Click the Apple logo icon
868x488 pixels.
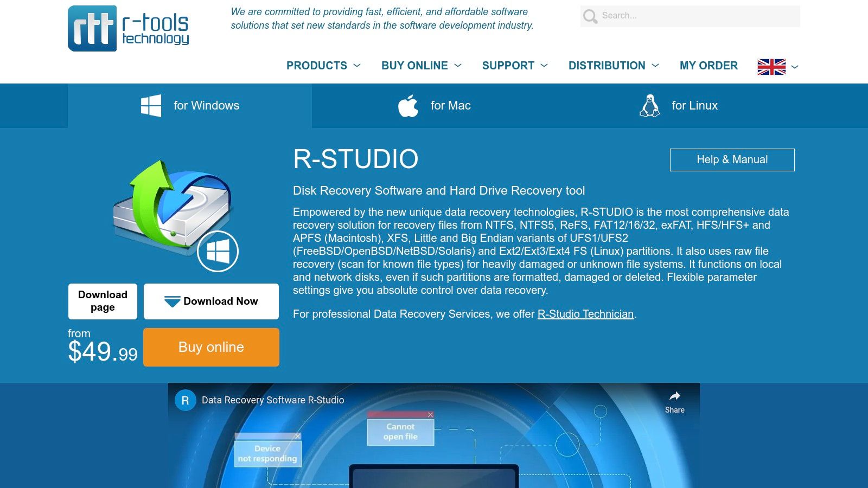[408, 106]
